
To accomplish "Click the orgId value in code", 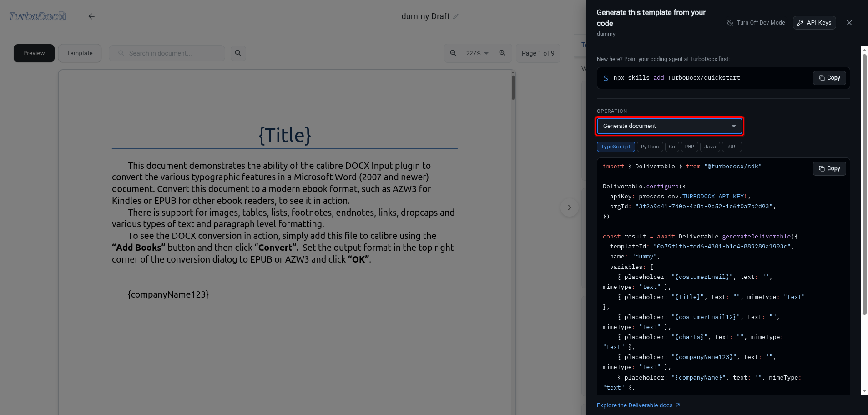I will point(704,207).
